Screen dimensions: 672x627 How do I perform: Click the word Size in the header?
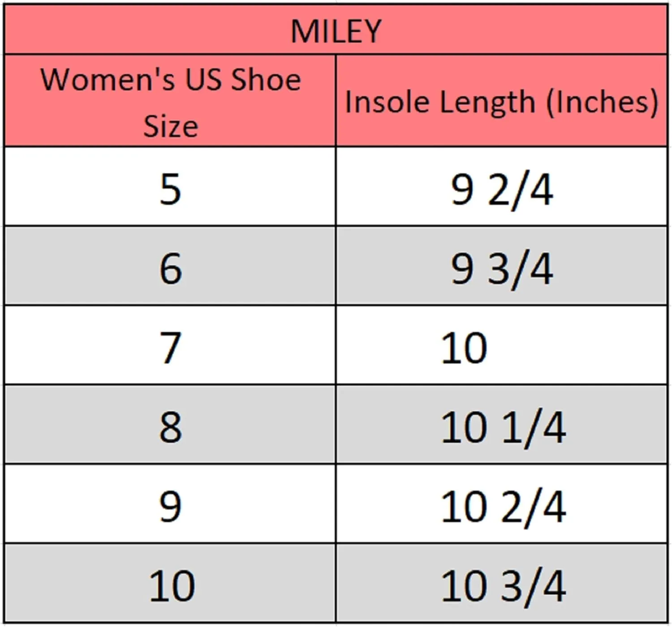[x=171, y=126]
